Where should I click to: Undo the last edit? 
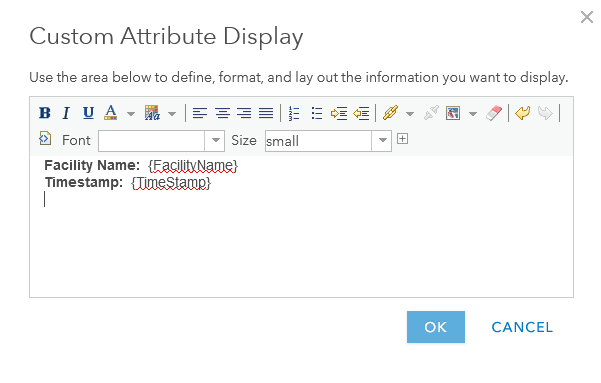(x=523, y=113)
